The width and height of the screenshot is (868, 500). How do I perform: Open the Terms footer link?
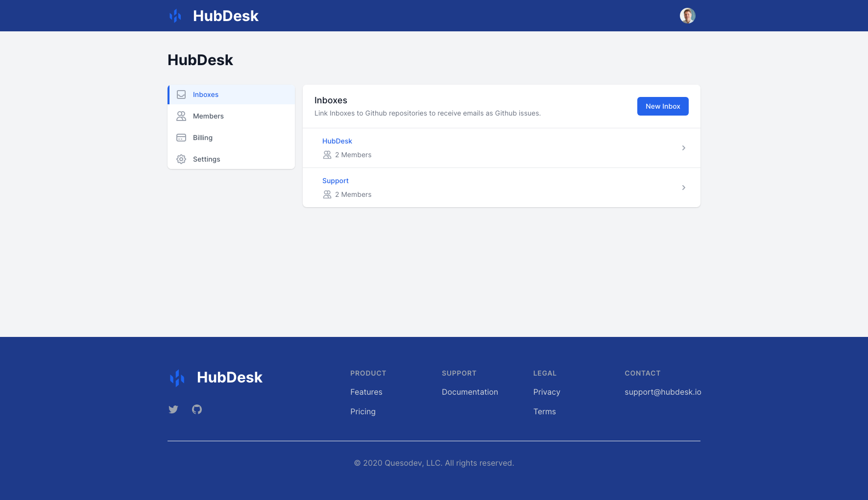[x=545, y=411]
